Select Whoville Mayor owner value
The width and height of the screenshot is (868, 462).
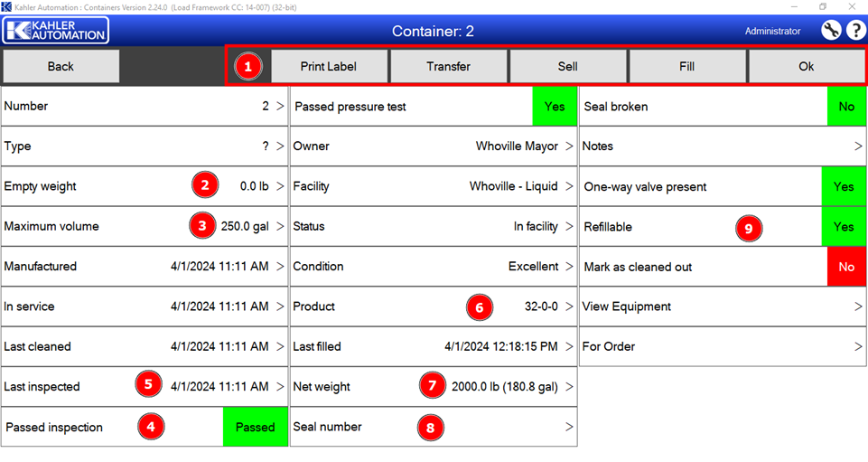517,146
